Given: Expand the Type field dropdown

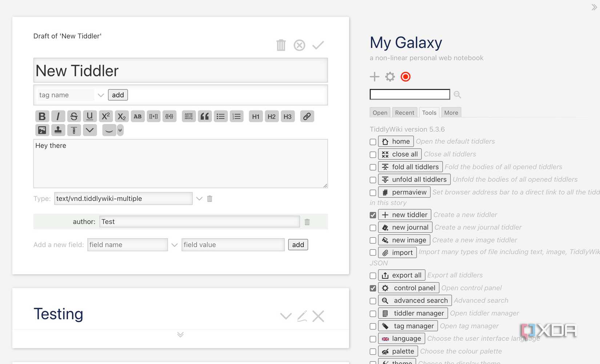Looking at the screenshot, I should click(199, 199).
